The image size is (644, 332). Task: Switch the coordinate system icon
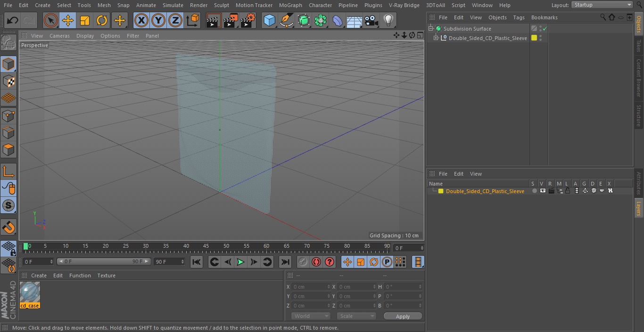point(193,20)
